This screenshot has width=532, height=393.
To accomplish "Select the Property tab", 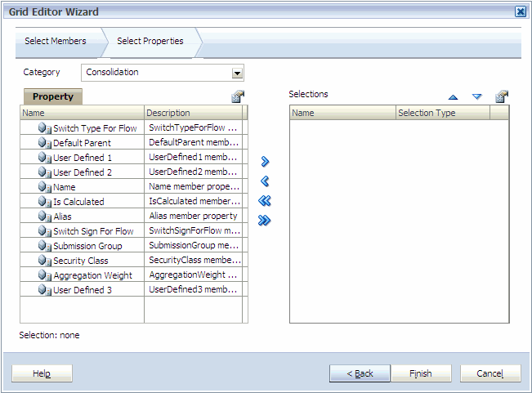I will [53, 96].
